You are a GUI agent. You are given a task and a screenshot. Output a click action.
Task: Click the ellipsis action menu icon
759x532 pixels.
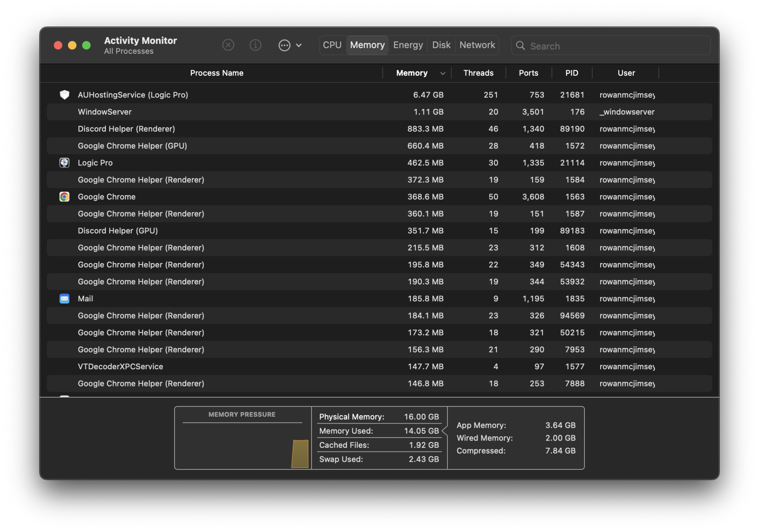pyautogui.click(x=284, y=46)
